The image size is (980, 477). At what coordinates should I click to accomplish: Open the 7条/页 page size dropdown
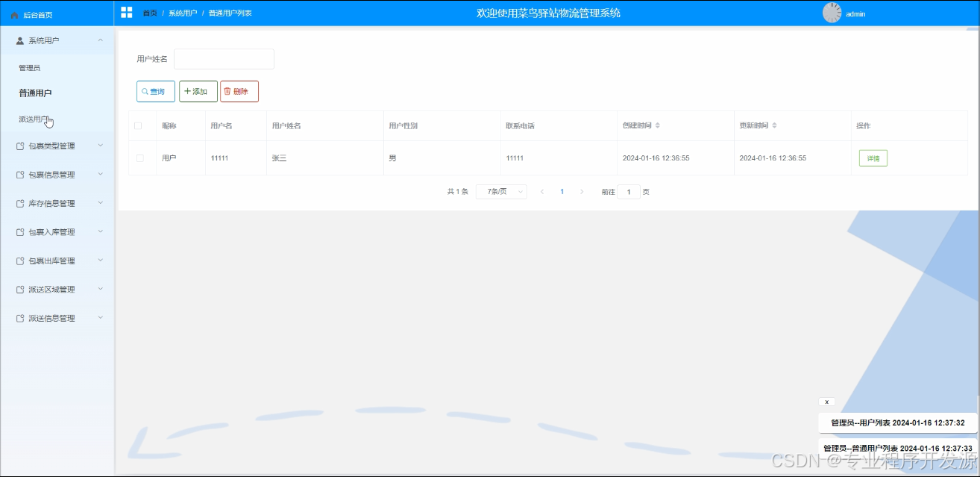(501, 192)
